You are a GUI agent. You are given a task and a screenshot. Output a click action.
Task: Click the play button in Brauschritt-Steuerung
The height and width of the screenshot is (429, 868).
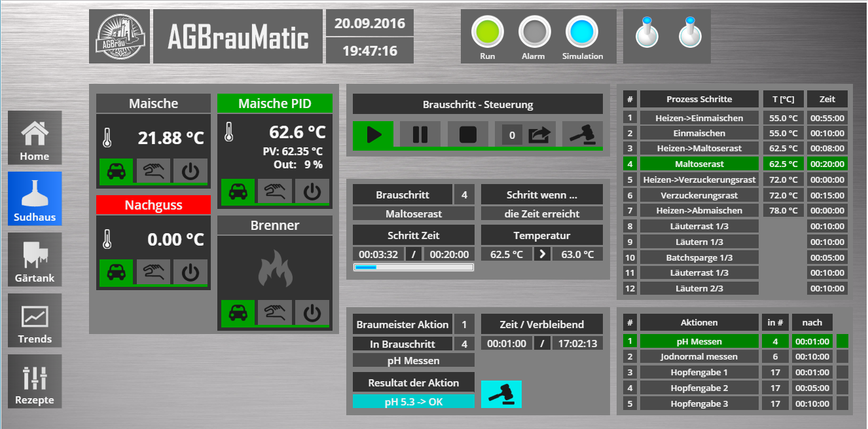point(373,134)
